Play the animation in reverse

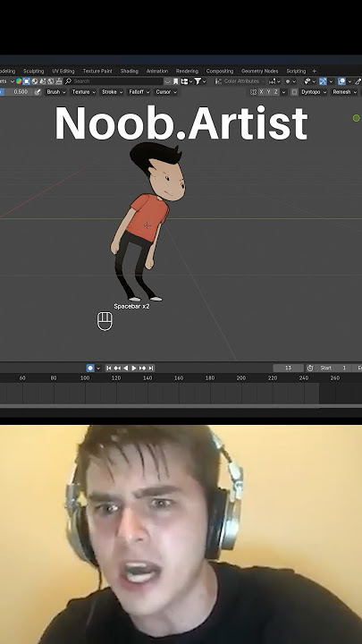tap(126, 368)
